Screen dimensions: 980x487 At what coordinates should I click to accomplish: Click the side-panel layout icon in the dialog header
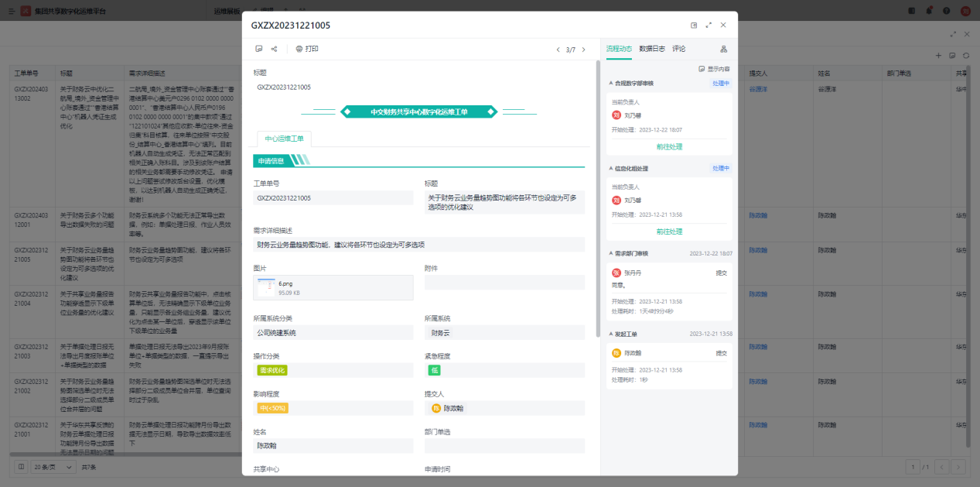(x=694, y=26)
